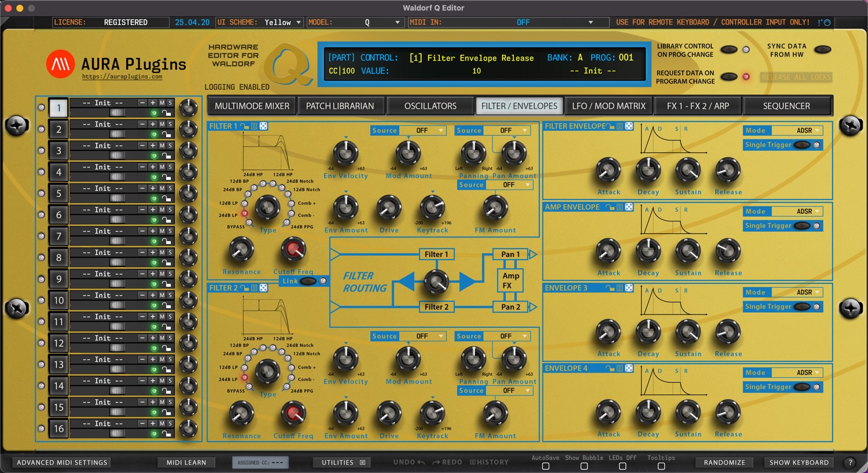Click the left filter routing arrow

(x=407, y=282)
